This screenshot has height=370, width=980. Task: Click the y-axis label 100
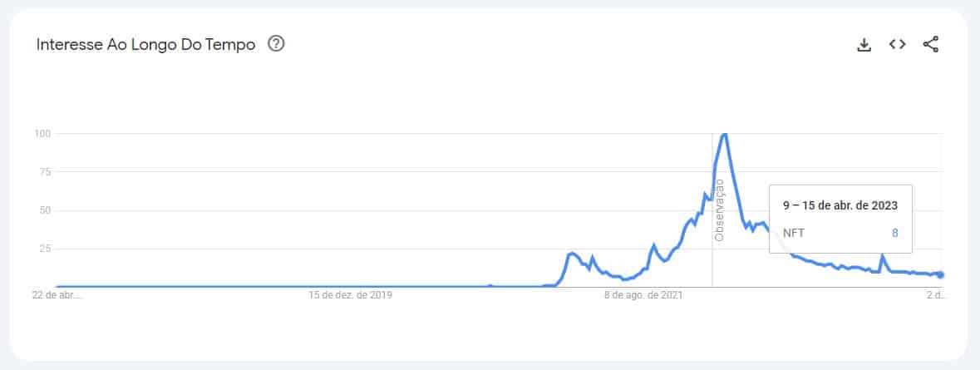point(43,133)
